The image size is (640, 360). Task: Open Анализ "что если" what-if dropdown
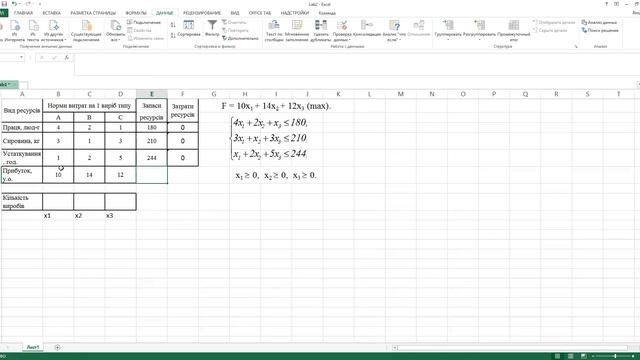[394, 31]
